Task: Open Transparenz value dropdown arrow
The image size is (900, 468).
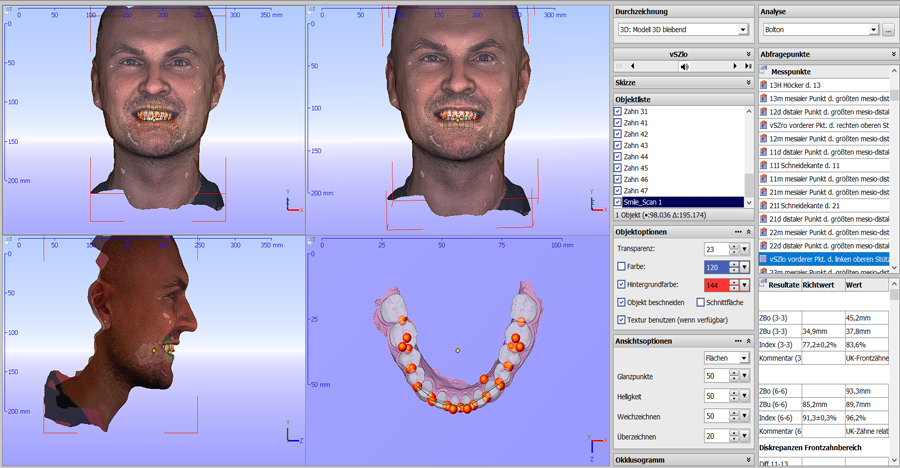Action: [x=744, y=249]
